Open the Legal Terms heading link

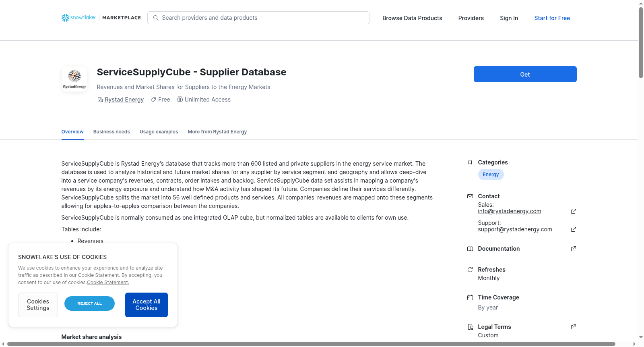click(x=494, y=327)
